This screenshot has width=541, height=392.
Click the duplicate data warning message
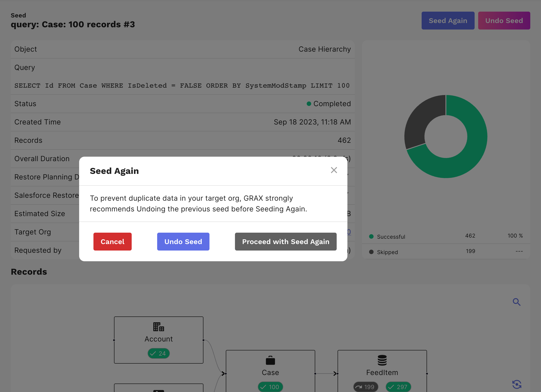(198, 204)
